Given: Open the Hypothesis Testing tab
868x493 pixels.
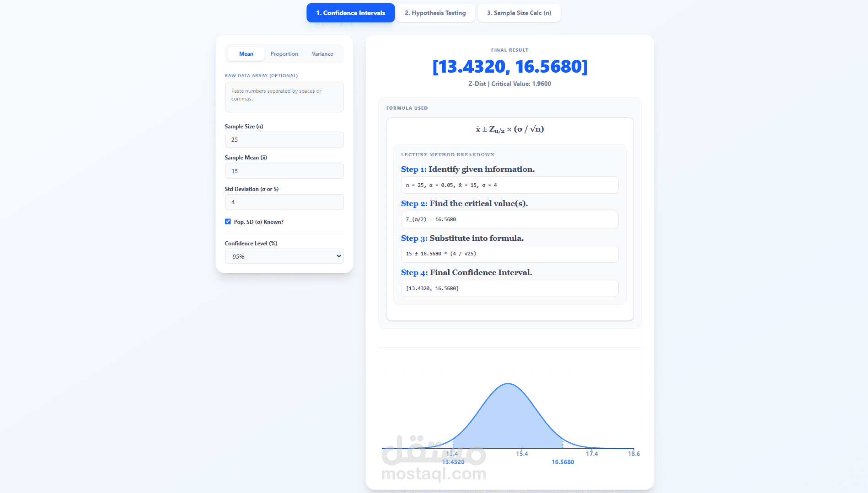Looking at the screenshot, I should pyautogui.click(x=435, y=13).
